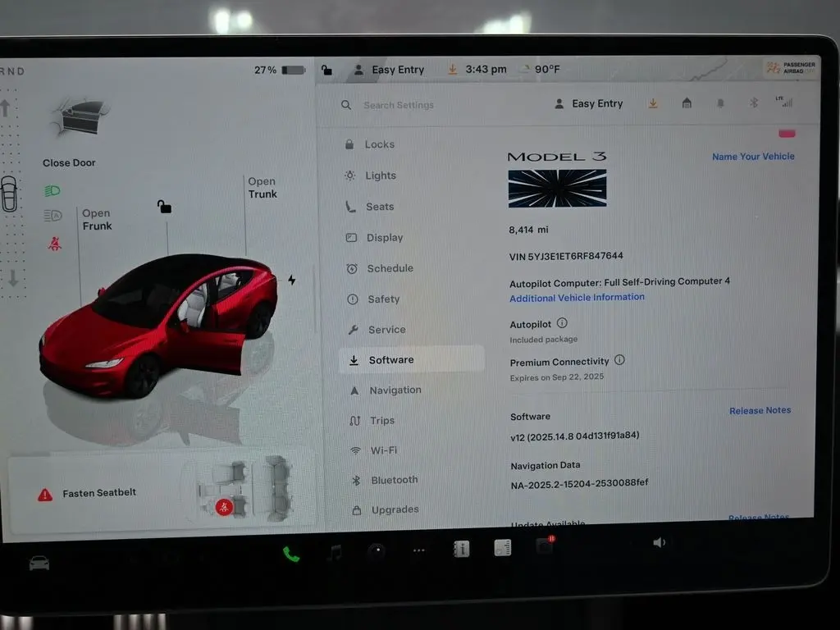Tap the car controls icon in dock
The width and height of the screenshot is (840, 630).
pyautogui.click(x=39, y=563)
